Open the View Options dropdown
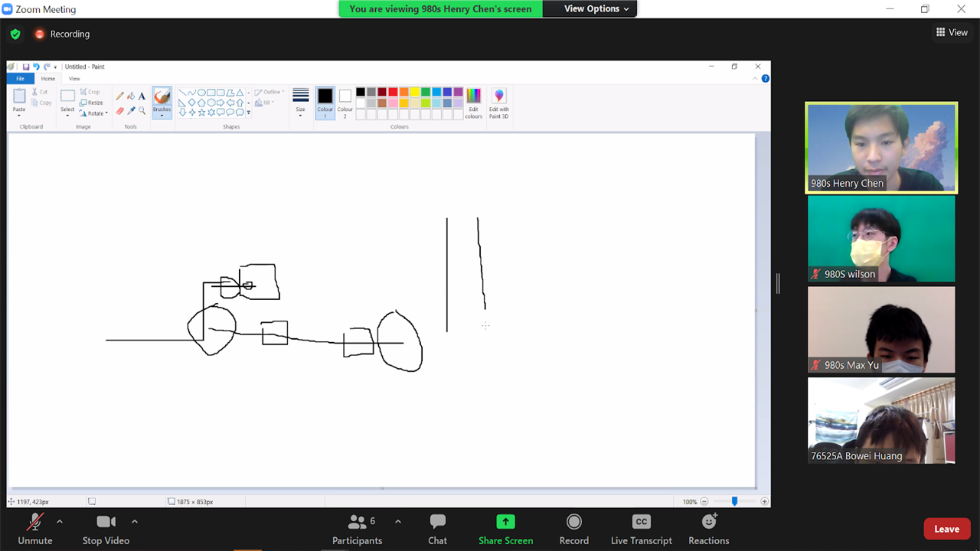980x551 pixels. (596, 9)
